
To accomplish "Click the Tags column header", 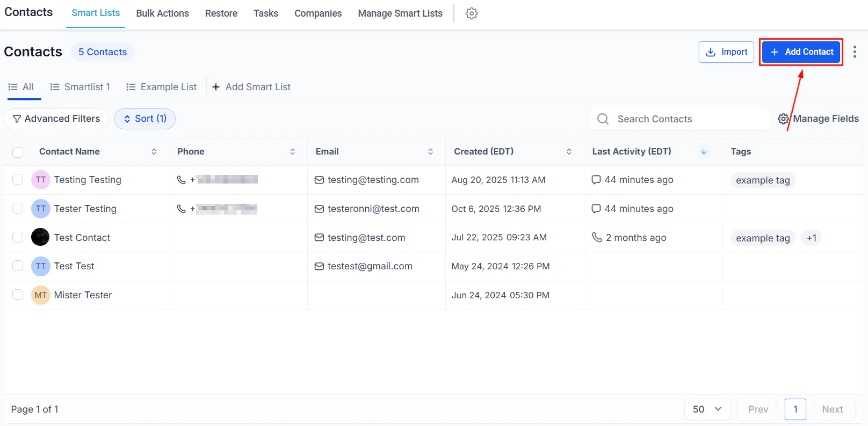I will (x=741, y=152).
